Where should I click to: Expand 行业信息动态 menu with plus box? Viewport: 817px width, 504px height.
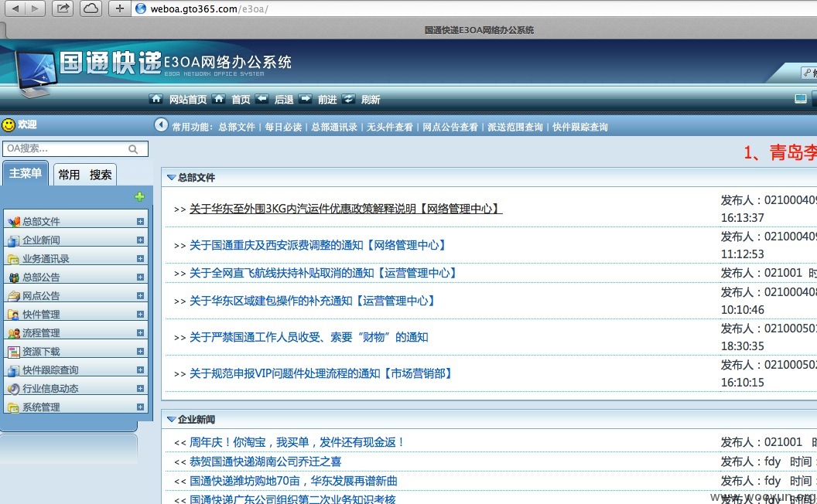[x=140, y=388]
